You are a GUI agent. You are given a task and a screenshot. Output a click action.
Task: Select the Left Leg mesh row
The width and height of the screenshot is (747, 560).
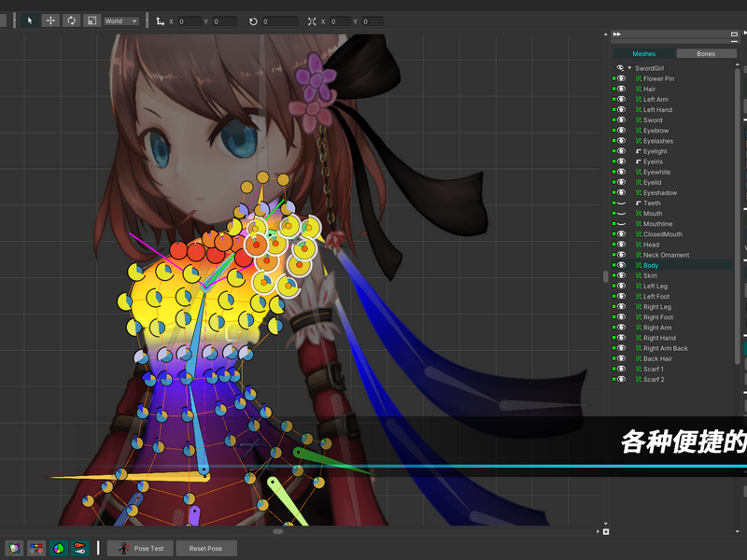(x=673, y=287)
